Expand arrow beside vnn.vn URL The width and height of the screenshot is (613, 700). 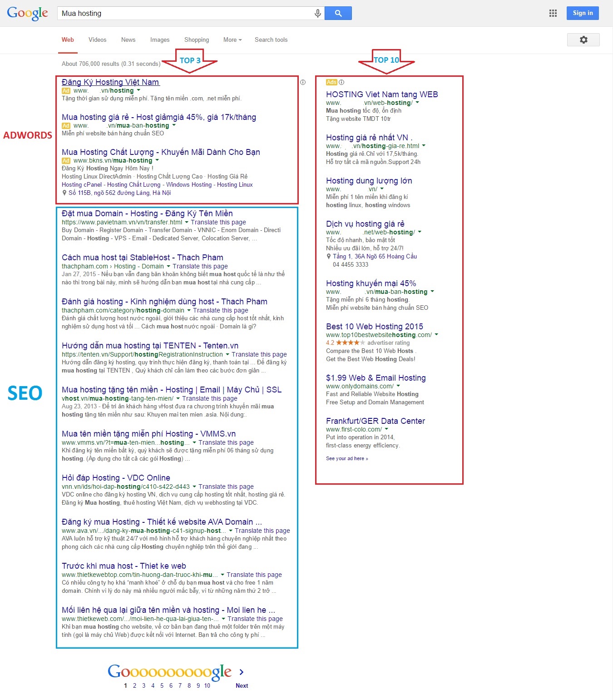coord(194,487)
